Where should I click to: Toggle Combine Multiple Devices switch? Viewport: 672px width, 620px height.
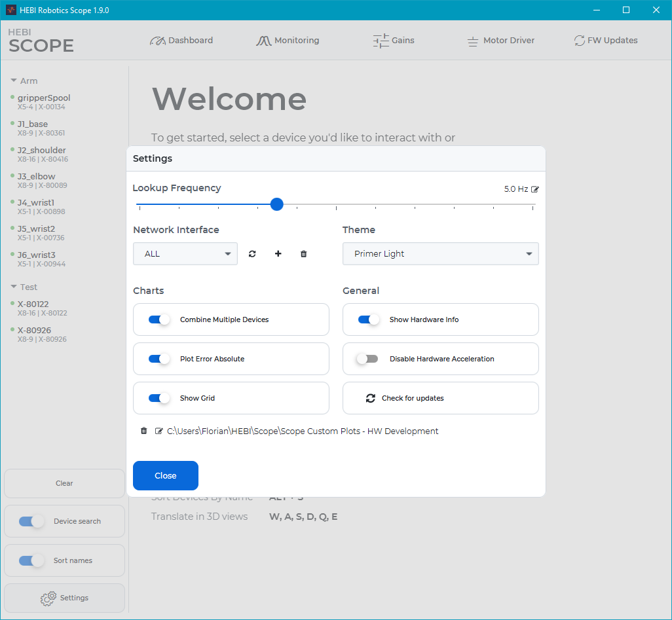tap(159, 319)
